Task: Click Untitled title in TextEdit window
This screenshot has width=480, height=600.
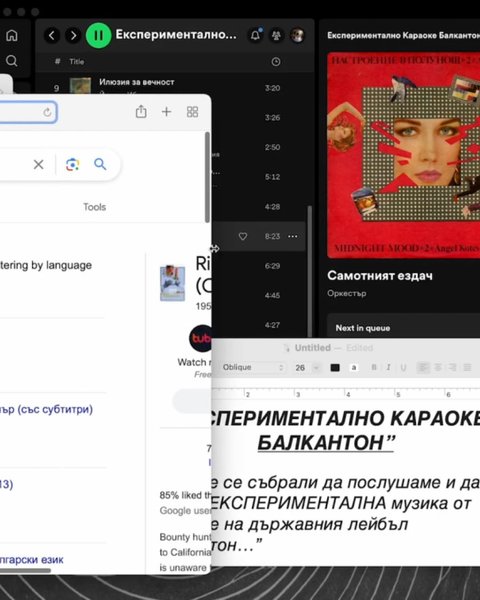Action: [312, 348]
